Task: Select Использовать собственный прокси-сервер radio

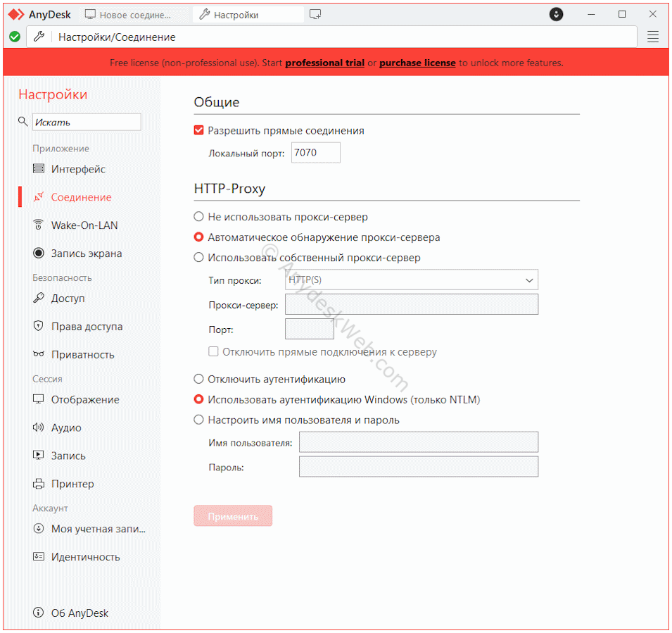Action: tap(198, 257)
